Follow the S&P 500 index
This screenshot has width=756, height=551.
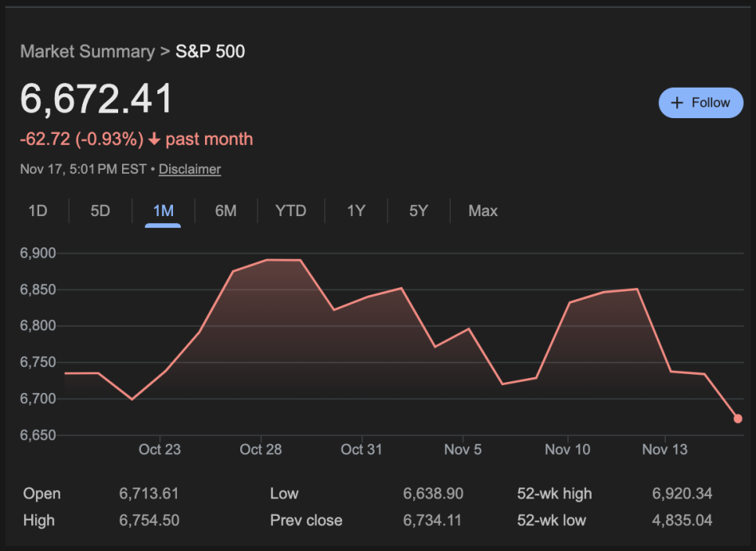point(700,103)
